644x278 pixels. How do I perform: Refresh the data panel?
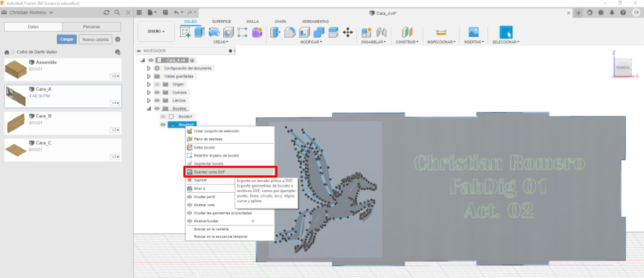click(107, 13)
